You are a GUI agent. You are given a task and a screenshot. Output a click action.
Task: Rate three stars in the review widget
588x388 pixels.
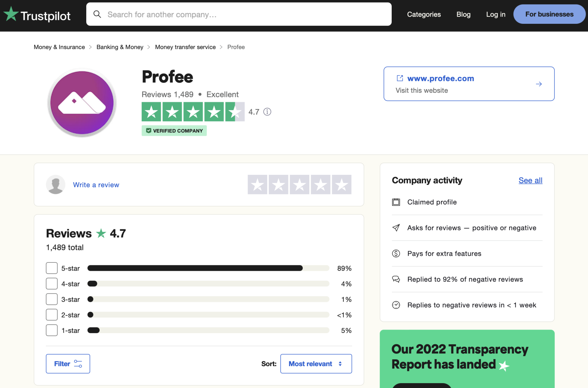[300, 185]
